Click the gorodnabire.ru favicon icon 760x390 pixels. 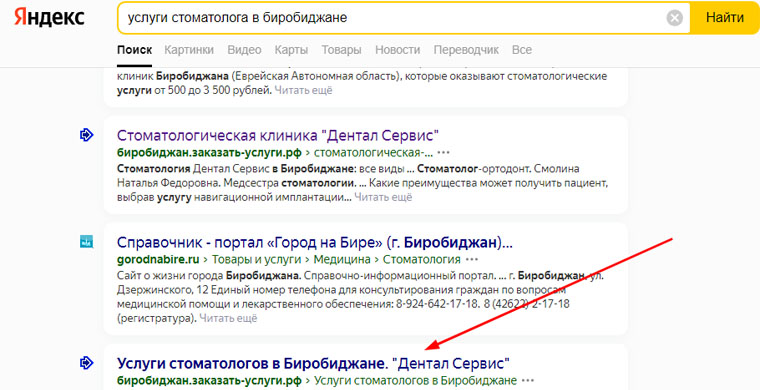tap(86, 241)
